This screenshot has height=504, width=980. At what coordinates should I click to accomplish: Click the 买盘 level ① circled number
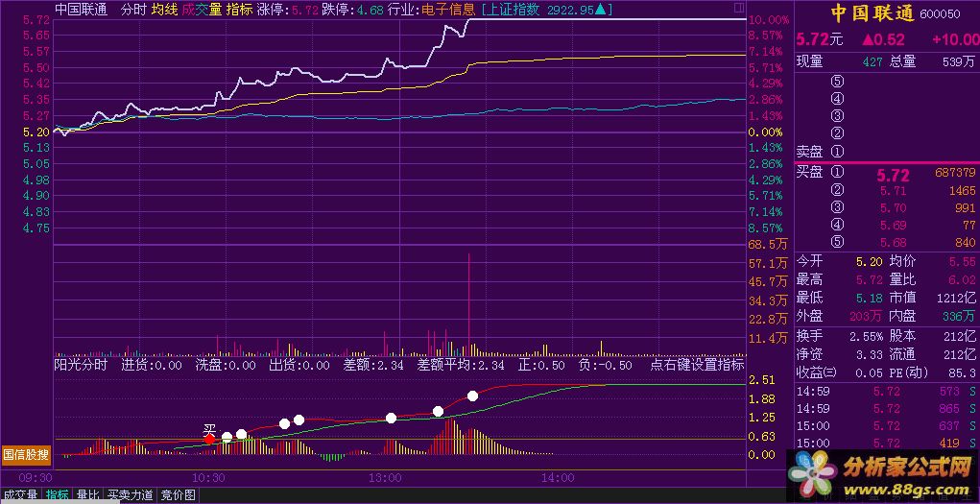click(838, 172)
